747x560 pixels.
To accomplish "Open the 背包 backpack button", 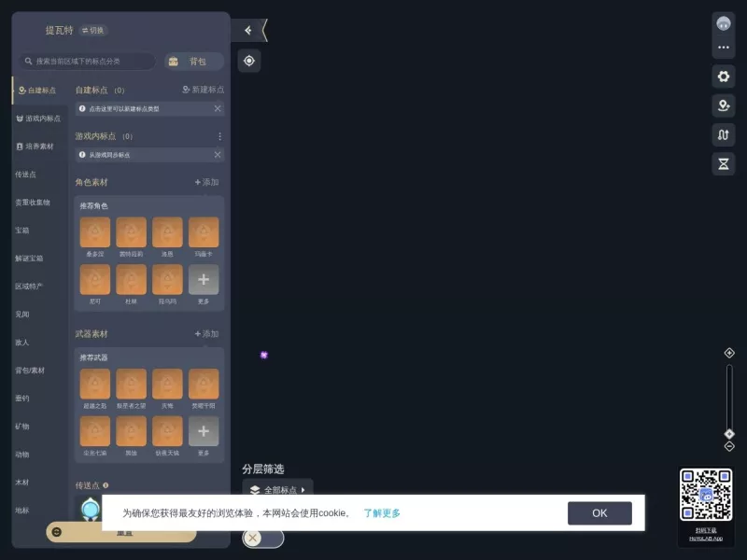I will 194,61.
